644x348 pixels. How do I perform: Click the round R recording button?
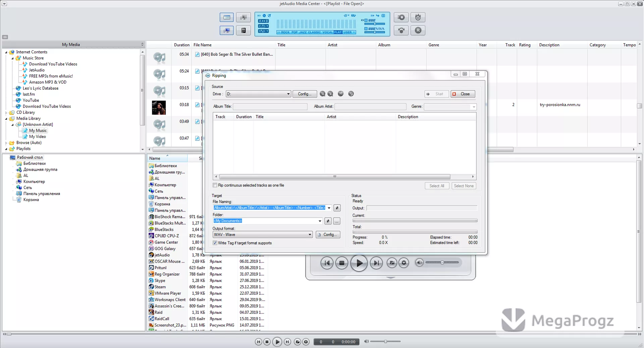(418, 31)
